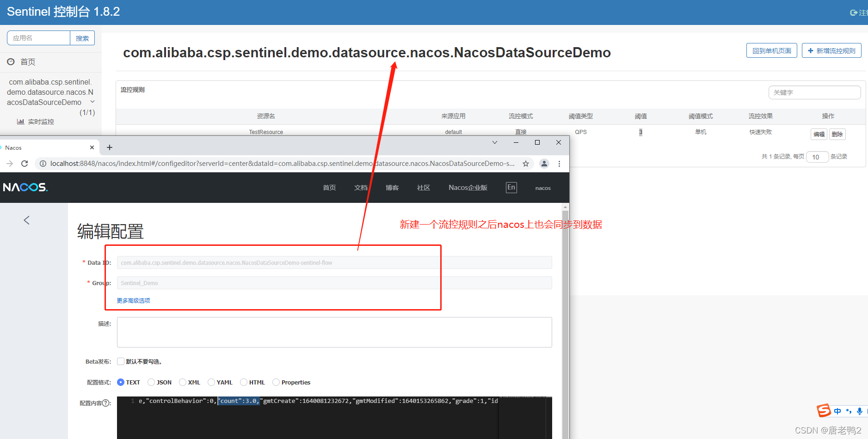Click the Nacos browser address bar URL
This screenshot has height=439, width=868.
[282, 164]
